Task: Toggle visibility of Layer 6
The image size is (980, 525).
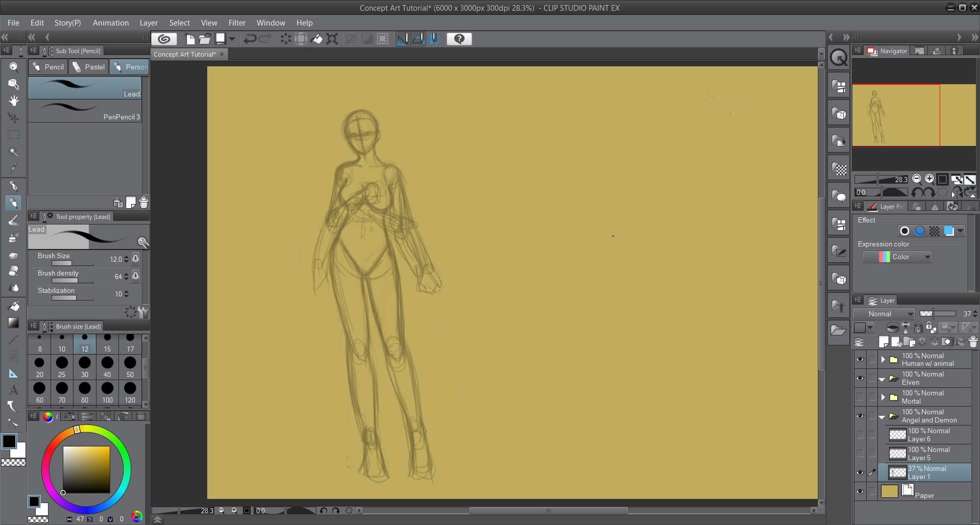Action: click(x=860, y=435)
